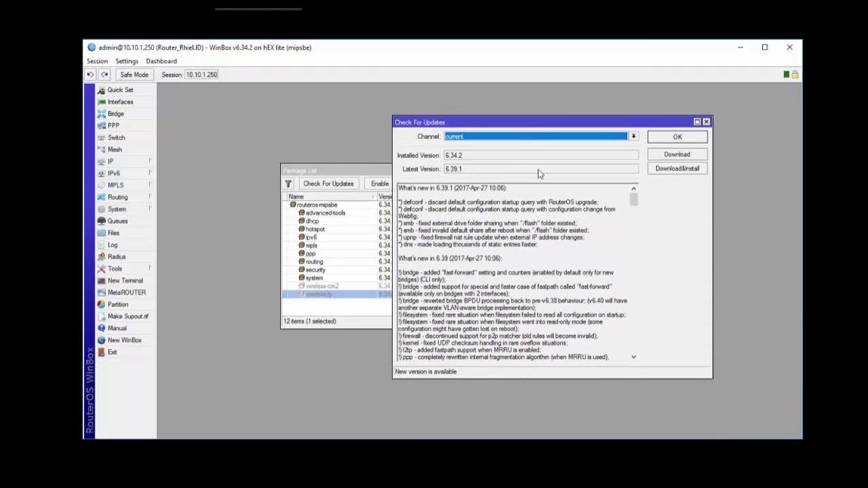Close the Check For Updates dialog
This screenshot has width=868, height=488.
pos(707,122)
